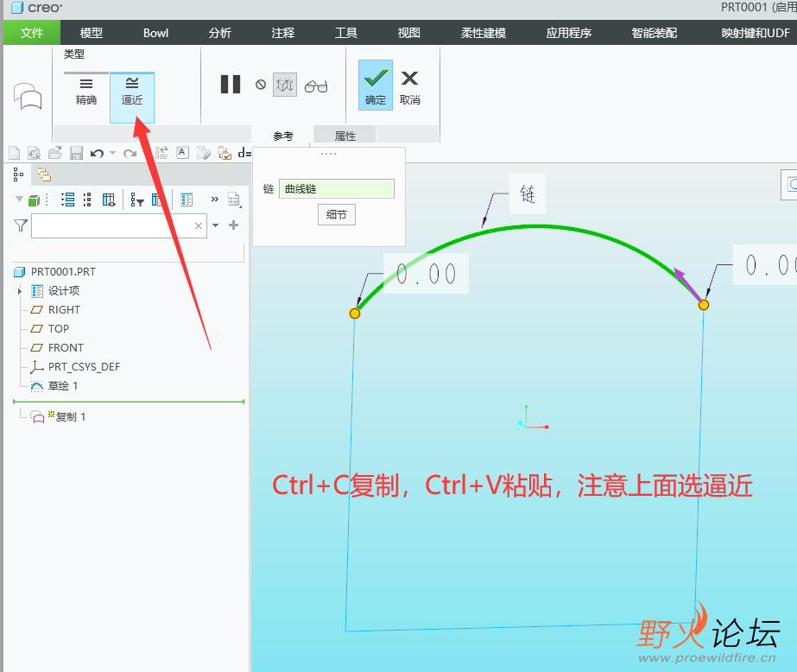The image size is (797, 672).
Task: Select PRT_CSYS_DEF coordinate system
Action: point(84,366)
